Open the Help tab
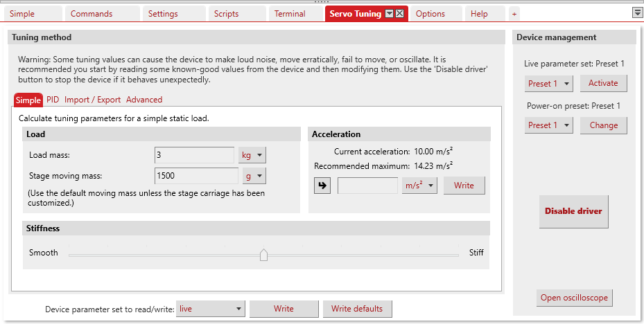 pyautogui.click(x=485, y=14)
